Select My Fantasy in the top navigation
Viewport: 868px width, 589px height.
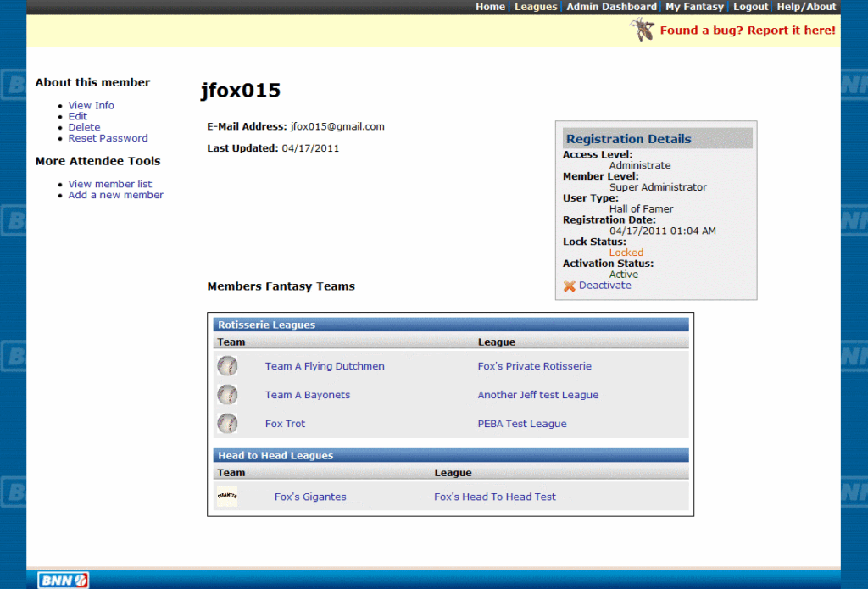click(x=694, y=7)
